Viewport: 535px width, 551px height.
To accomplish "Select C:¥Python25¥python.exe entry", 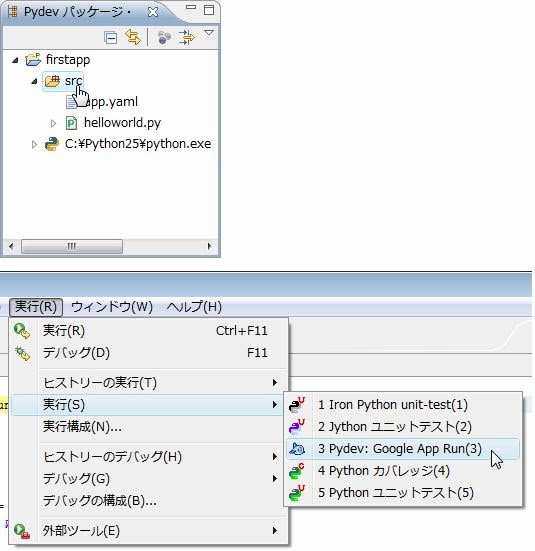I will tap(138, 144).
